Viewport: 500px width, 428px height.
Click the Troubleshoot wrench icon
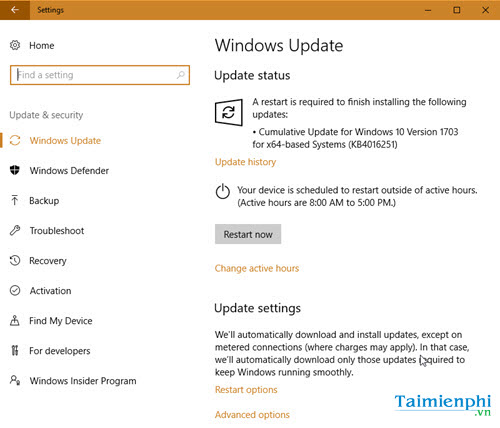pos(15,230)
